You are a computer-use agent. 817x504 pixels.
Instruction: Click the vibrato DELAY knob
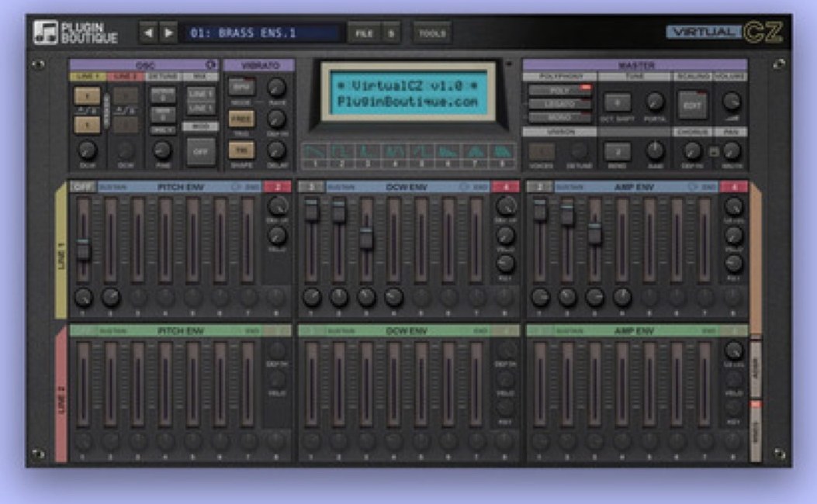pyautogui.click(x=276, y=150)
